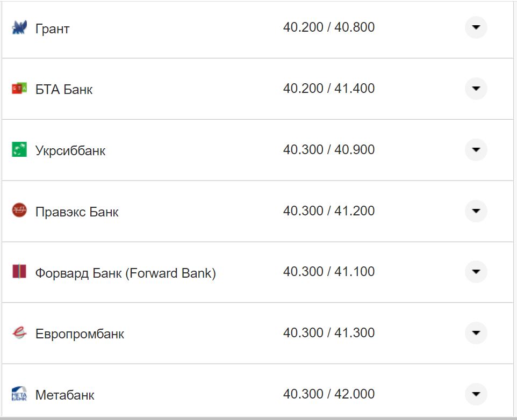The height and width of the screenshot is (420, 517).
Task: Click the Европромбанк rate 40.300 / 41.300
Action: [x=328, y=333]
